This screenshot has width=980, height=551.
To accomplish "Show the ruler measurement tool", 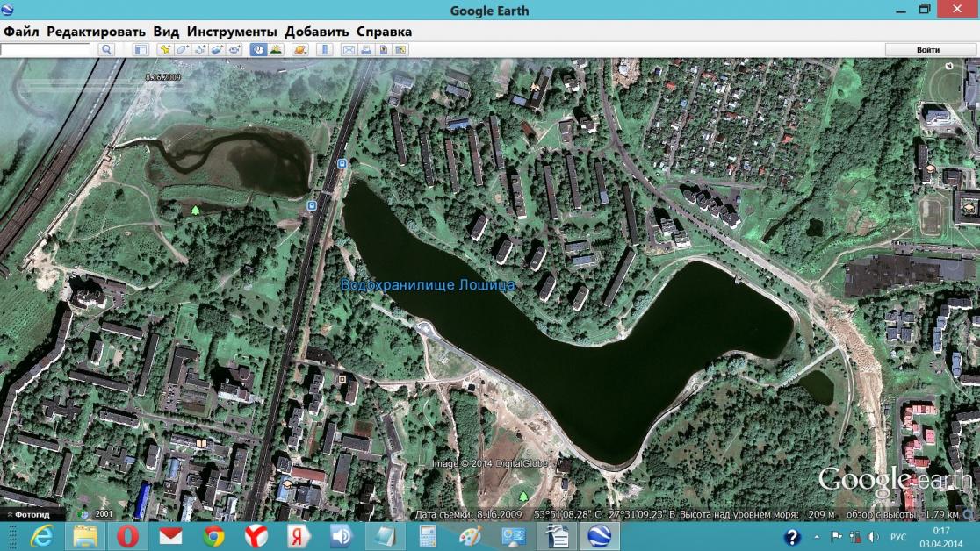I will (x=324, y=50).
